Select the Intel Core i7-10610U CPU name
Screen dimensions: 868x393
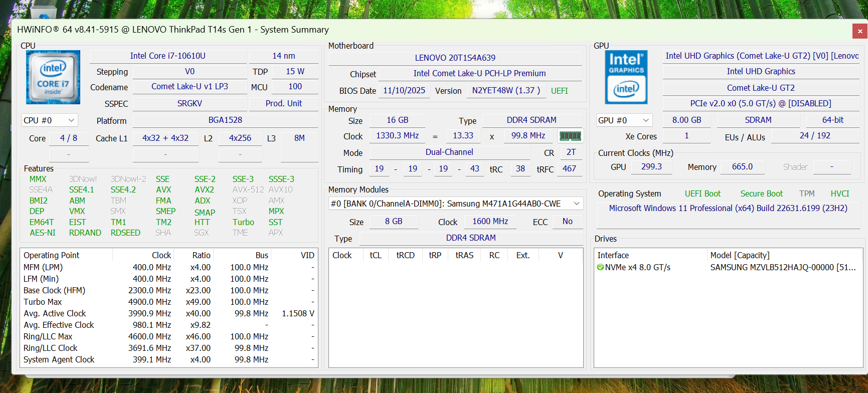168,56
